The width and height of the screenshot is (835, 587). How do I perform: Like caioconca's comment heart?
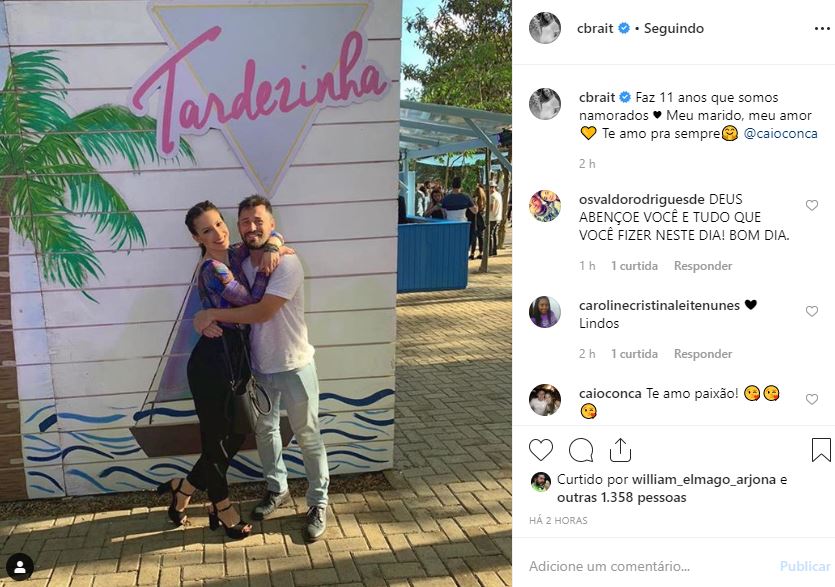(812, 399)
